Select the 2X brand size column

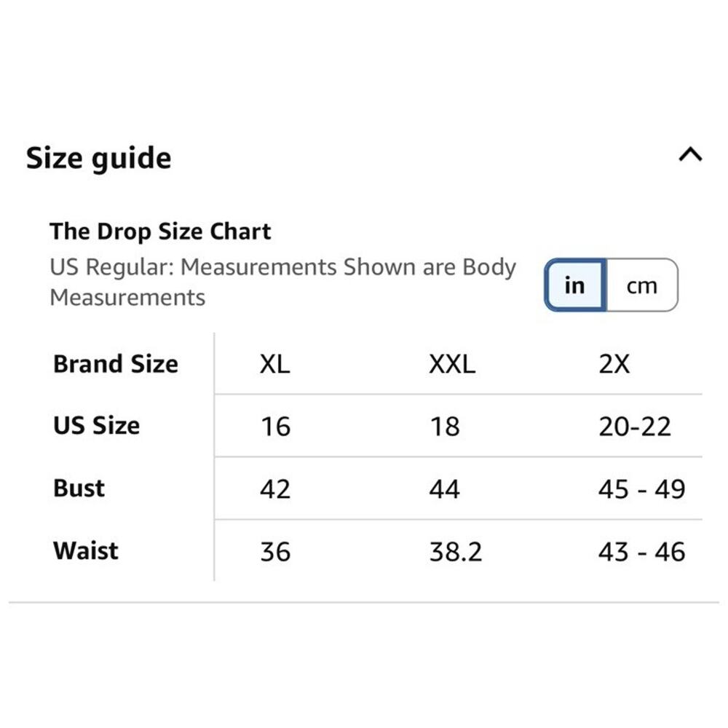point(614,364)
